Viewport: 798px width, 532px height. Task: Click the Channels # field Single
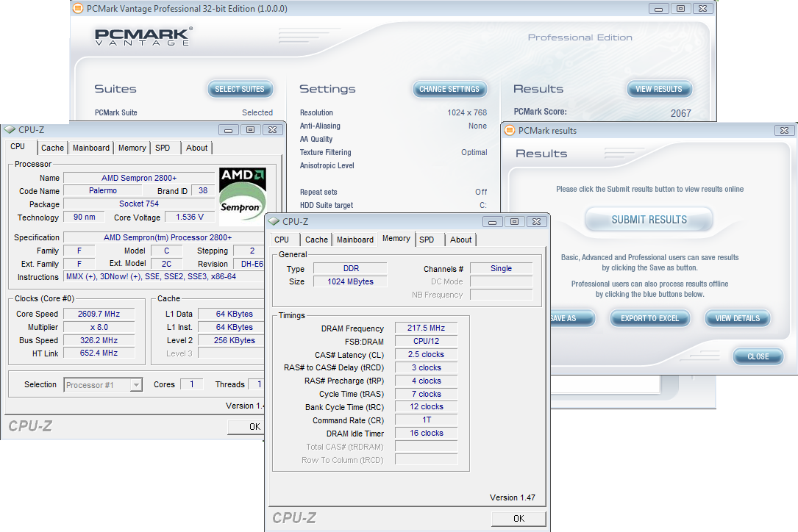[502, 268]
